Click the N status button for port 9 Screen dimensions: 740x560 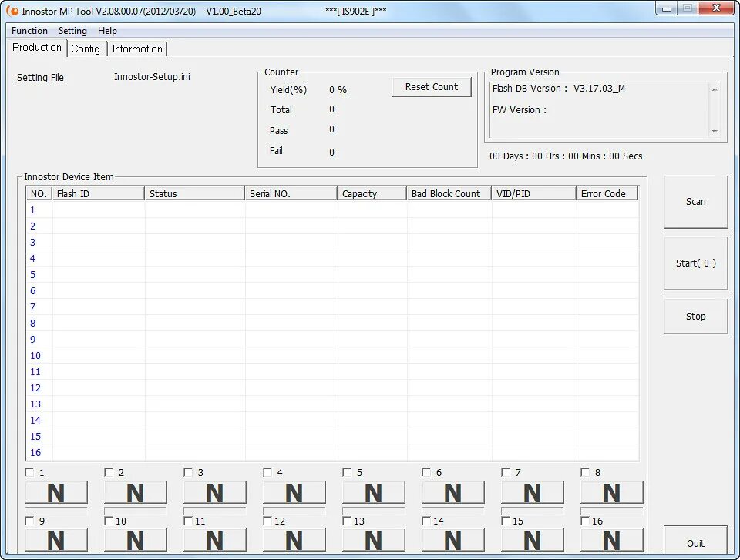point(56,541)
